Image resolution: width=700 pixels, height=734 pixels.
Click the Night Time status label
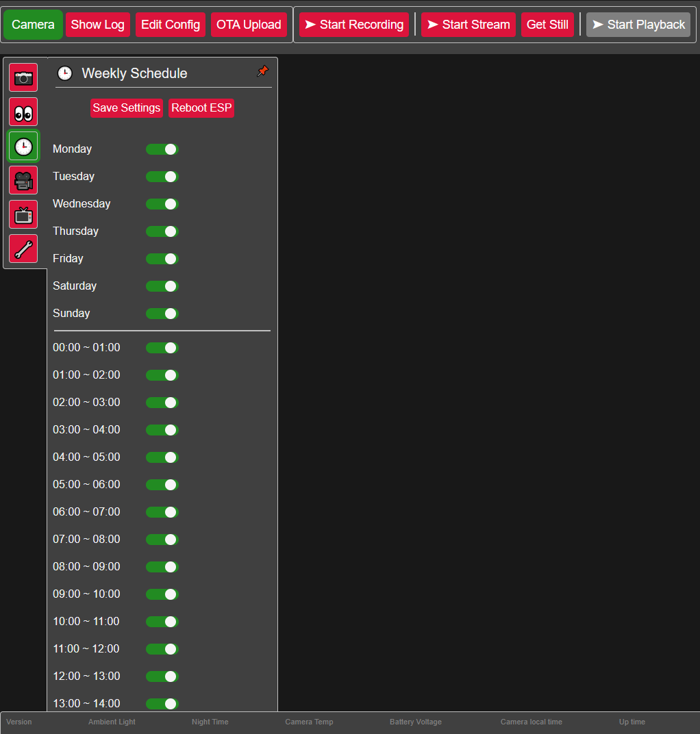210,722
